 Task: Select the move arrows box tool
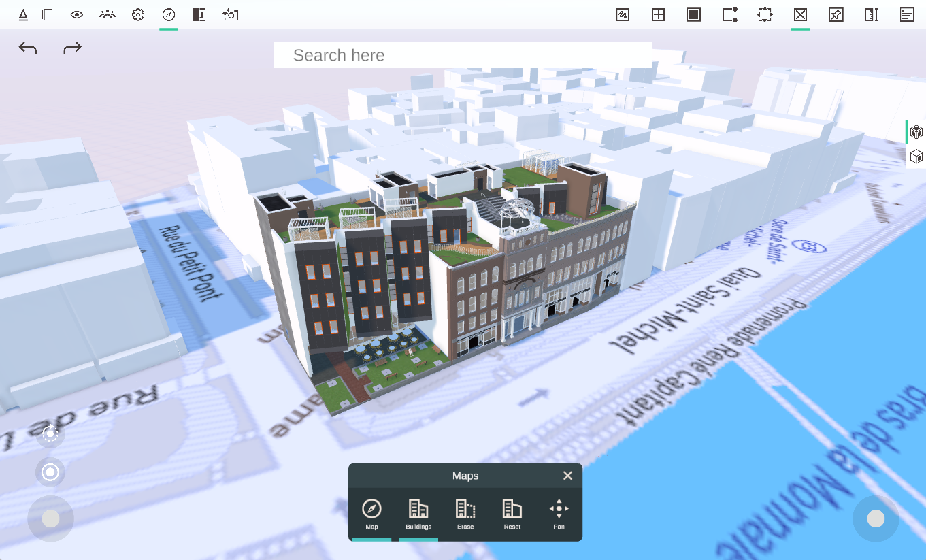765,14
